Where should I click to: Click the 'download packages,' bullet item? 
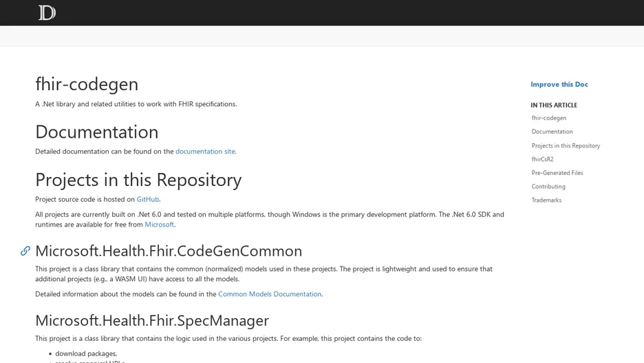tap(86, 353)
